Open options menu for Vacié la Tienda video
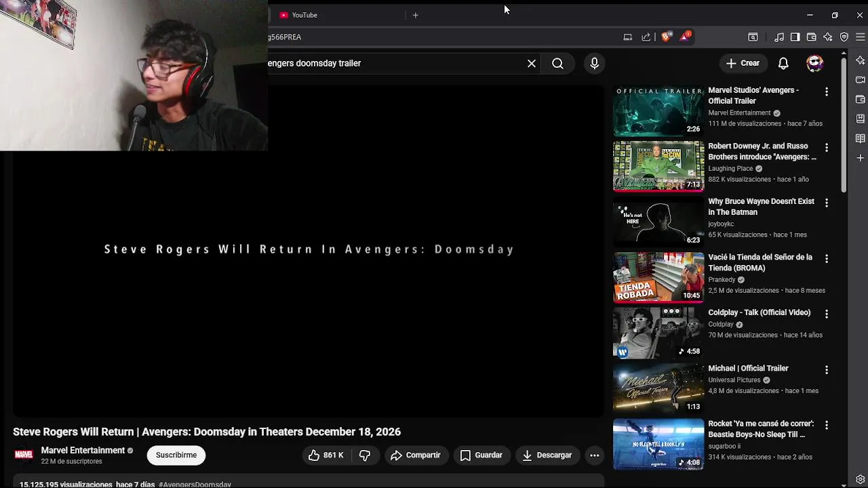This screenshot has height=488, width=868. point(826,258)
